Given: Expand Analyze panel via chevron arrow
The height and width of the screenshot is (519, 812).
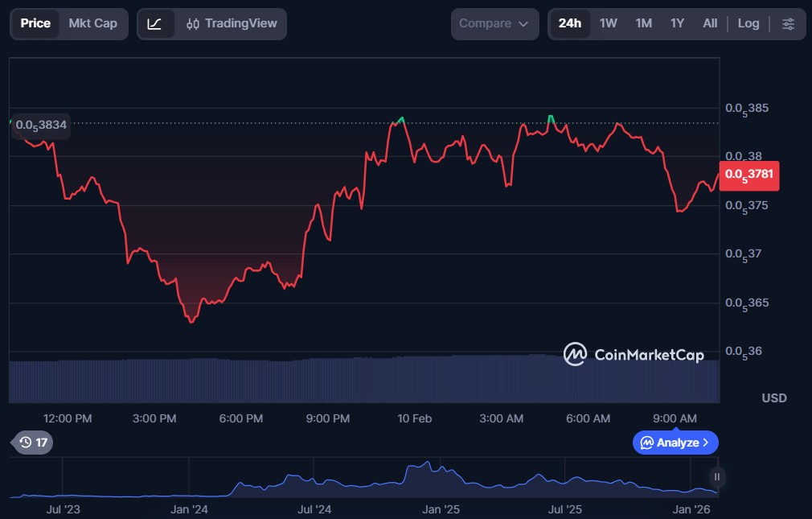Looking at the screenshot, I should point(706,443).
